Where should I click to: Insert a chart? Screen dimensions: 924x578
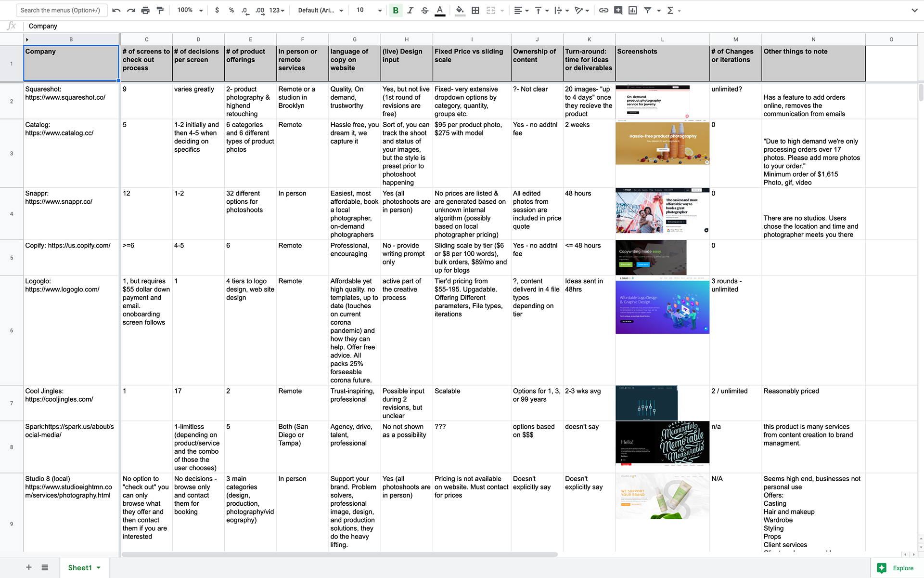click(632, 10)
